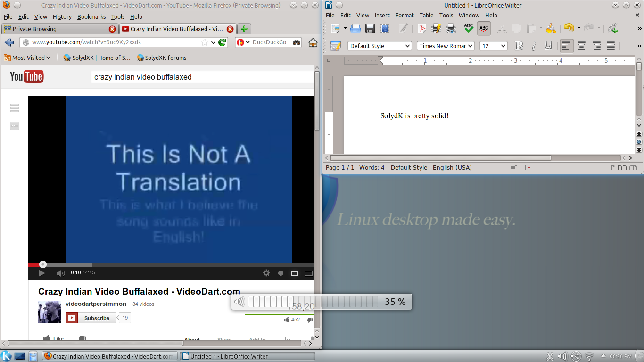Open SolydXK forums bookmark
The width and height of the screenshot is (644, 362).
[161, 58]
